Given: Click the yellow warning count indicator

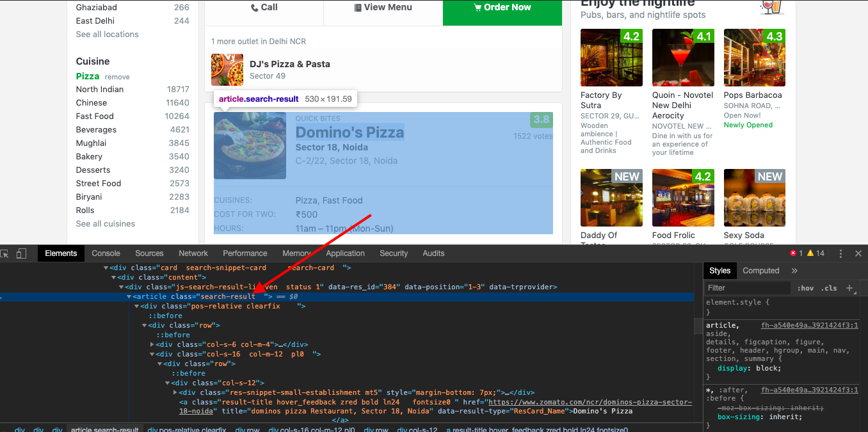Looking at the screenshot, I should (816, 253).
